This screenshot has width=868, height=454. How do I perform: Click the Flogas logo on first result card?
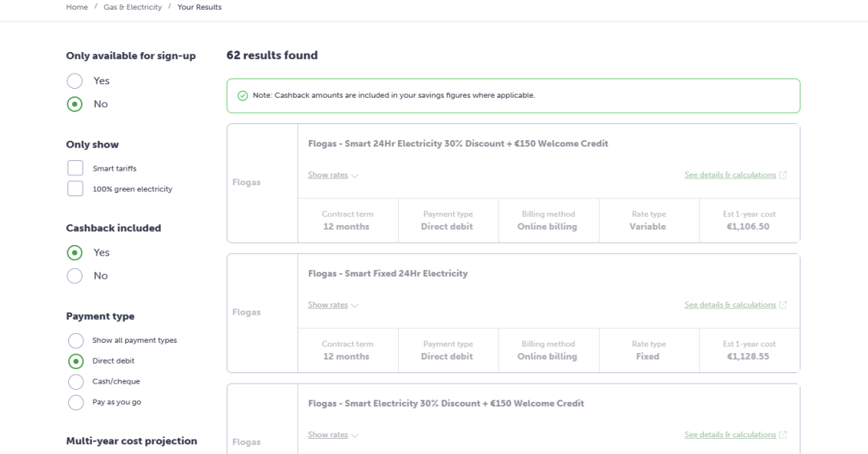point(246,183)
